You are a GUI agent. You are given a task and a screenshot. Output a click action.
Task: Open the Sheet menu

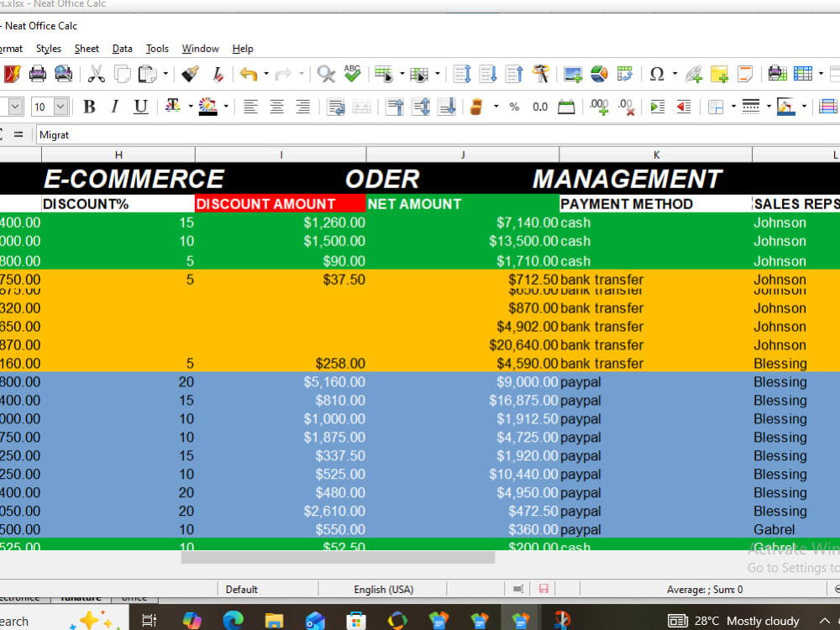click(x=87, y=49)
